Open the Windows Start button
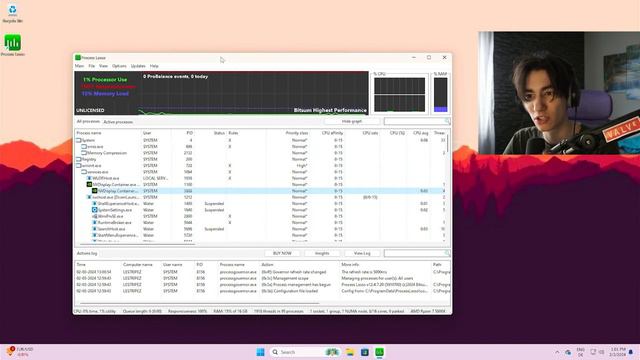Screen dimensions: 640x360 point(260,352)
